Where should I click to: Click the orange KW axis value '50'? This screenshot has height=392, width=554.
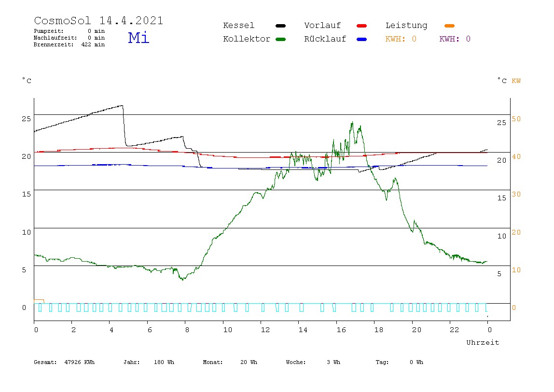(x=516, y=119)
